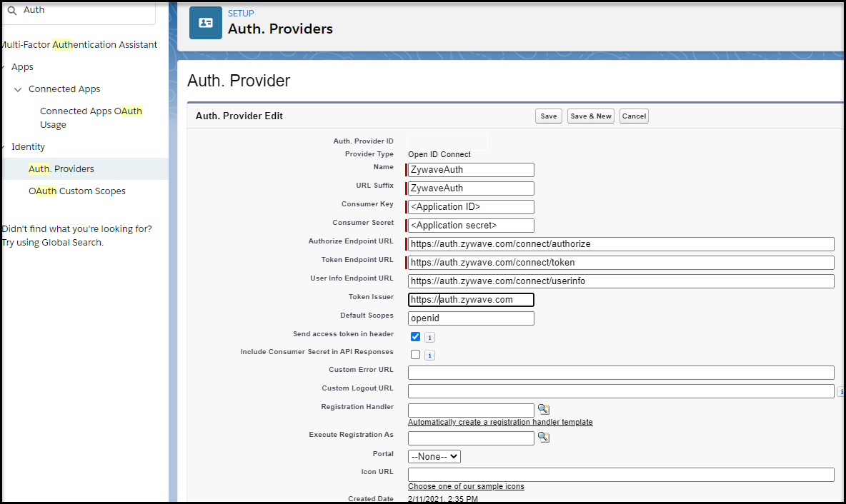
Task: Click the Cancel button
Action: point(634,116)
